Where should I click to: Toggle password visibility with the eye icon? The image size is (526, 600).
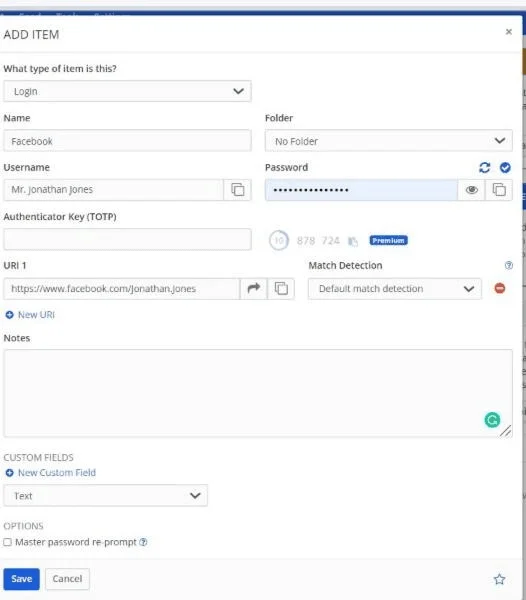click(x=472, y=190)
